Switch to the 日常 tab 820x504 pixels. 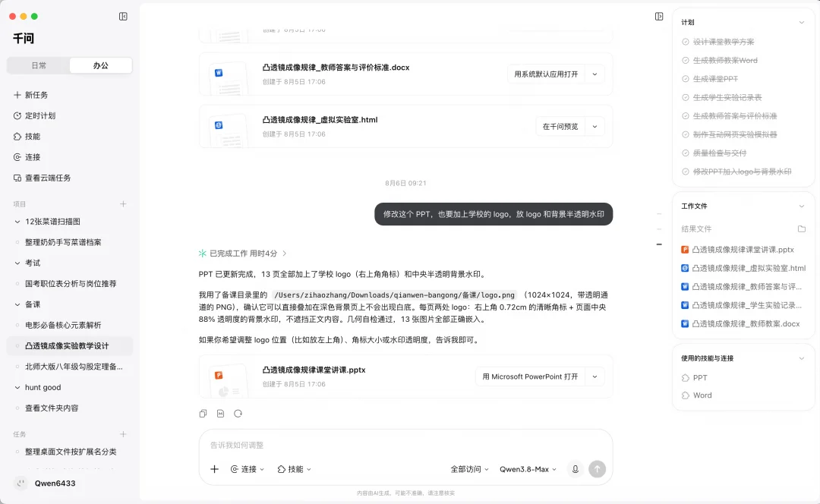[39, 65]
